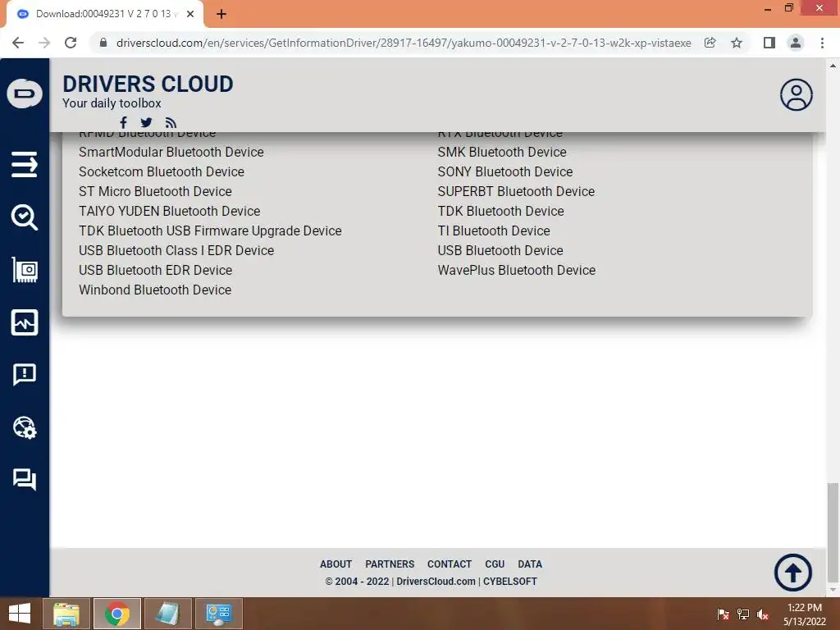Open the RSS feed icon
Screen dimensions: 840x630
(171, 123)
